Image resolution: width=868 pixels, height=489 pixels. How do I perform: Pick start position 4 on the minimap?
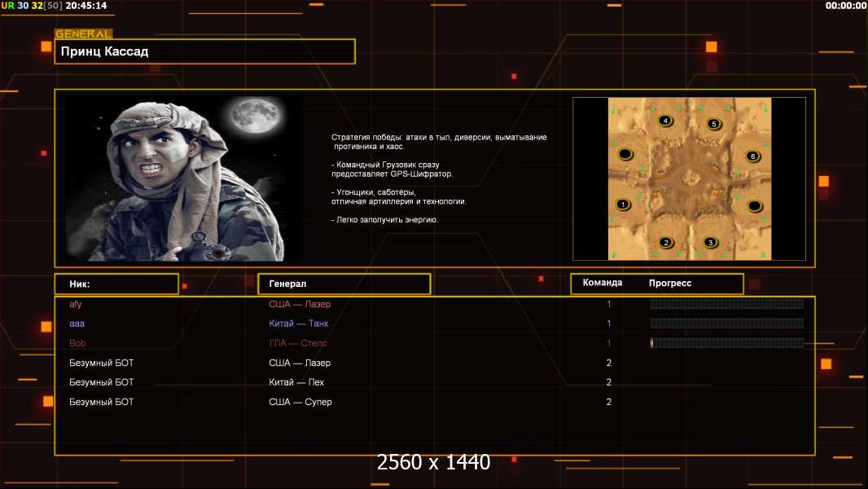point(665,121)
